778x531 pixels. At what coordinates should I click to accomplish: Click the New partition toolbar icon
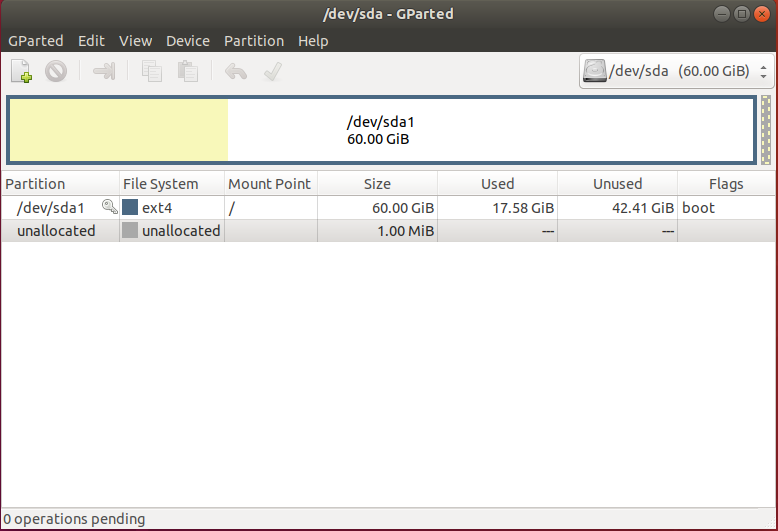pyautogui.click(x=22, y=71)
